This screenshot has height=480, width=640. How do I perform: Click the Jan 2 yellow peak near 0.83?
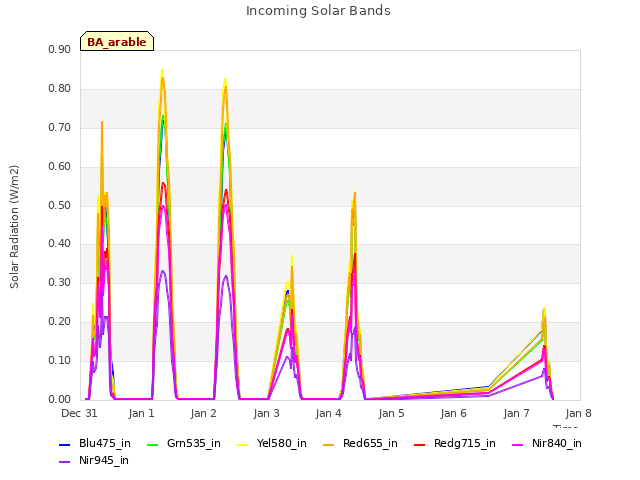click(225, 79)
